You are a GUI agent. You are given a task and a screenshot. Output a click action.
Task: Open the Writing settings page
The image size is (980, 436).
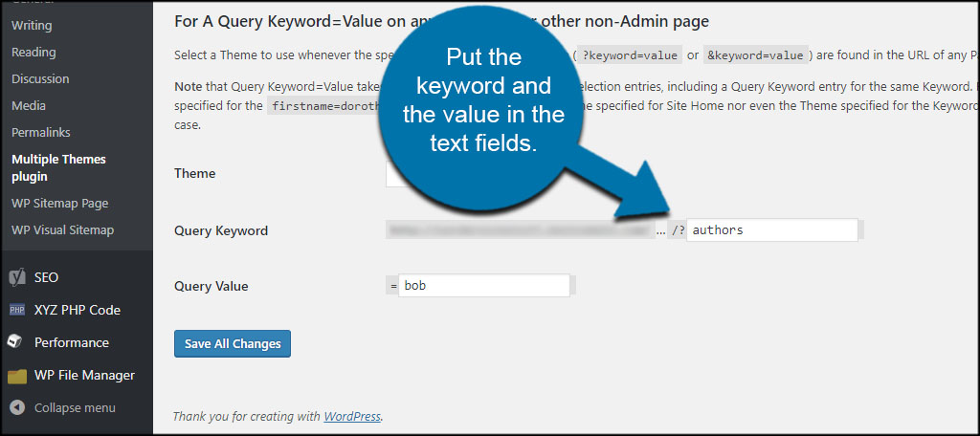[32, 26]
